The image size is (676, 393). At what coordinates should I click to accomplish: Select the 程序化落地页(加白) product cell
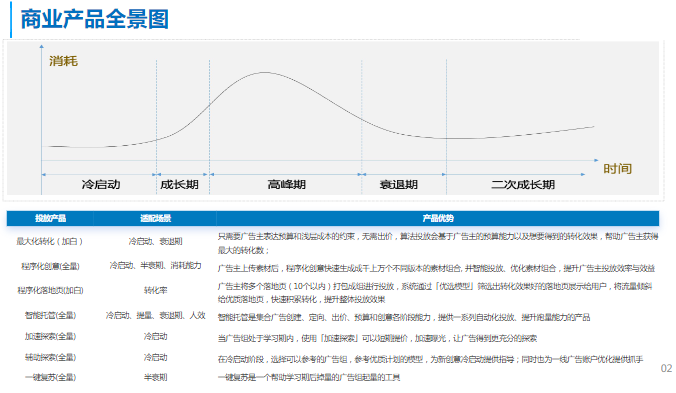[x=50, y=290]
